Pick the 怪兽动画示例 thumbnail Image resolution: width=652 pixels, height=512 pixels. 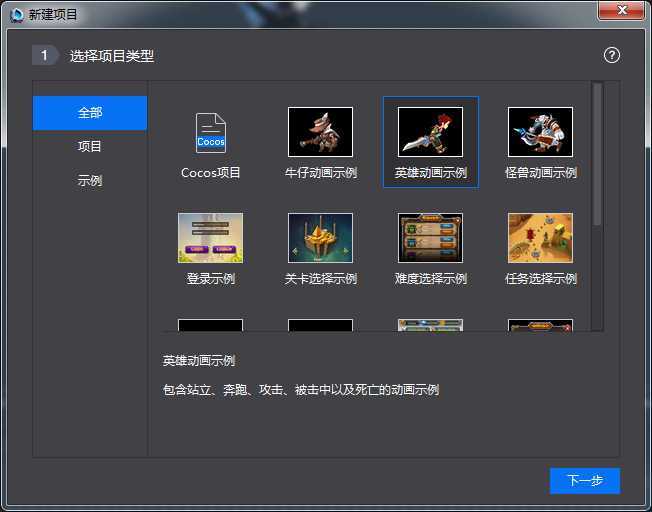click(x=540, y=132)
